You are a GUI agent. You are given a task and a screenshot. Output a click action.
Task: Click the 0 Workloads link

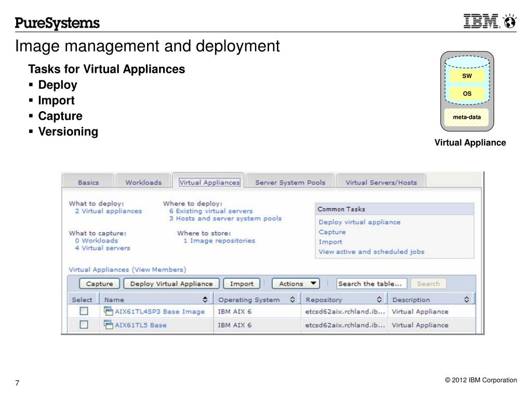96,241
